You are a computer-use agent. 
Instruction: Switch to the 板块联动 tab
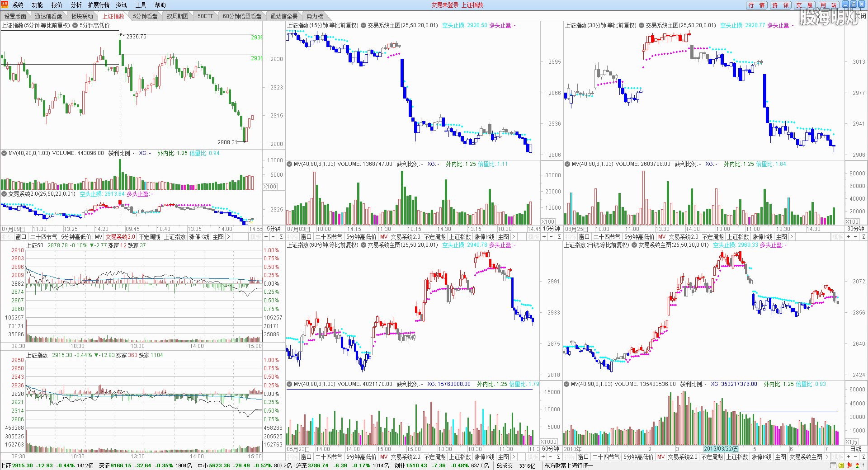pyautogui.click(x=82, y=16)
